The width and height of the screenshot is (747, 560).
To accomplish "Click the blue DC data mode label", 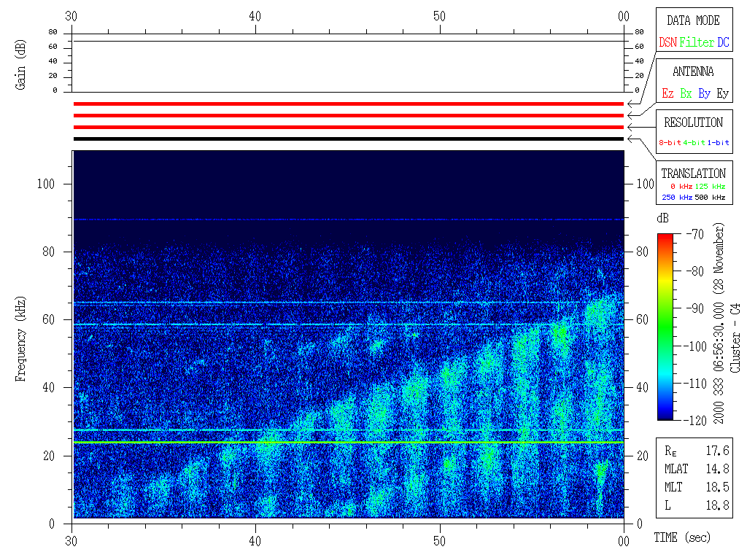I will 723,43.
